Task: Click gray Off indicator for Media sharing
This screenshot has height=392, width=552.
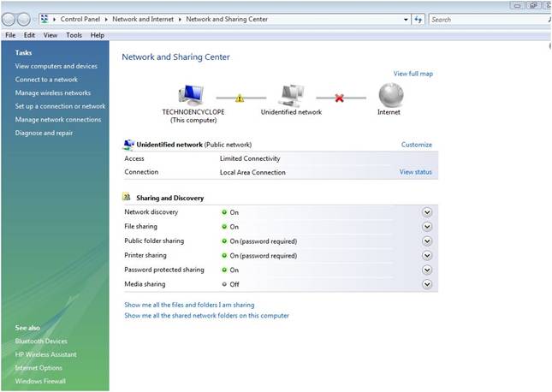Action: (224, 284)
